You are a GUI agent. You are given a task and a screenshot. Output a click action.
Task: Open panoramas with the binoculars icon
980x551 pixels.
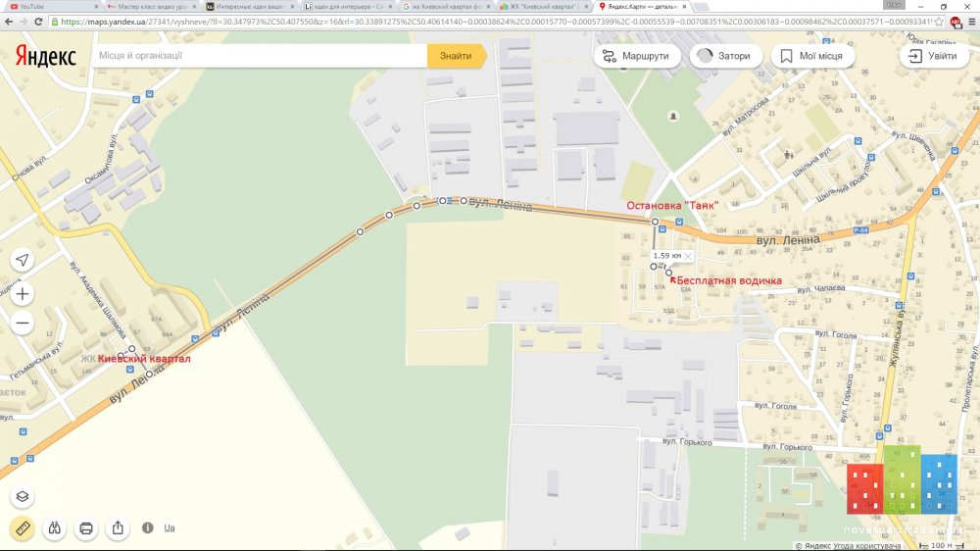[54, 528]
